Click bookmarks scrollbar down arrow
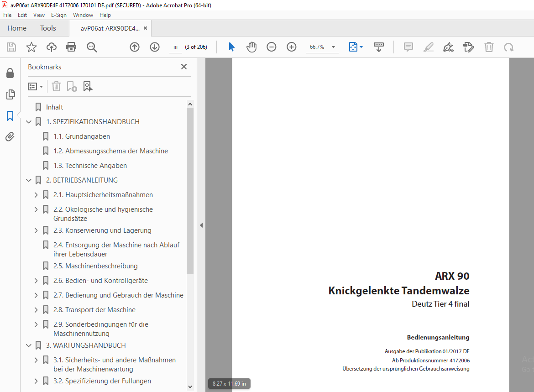The image size is (534, 392). (x=190, y=387)
